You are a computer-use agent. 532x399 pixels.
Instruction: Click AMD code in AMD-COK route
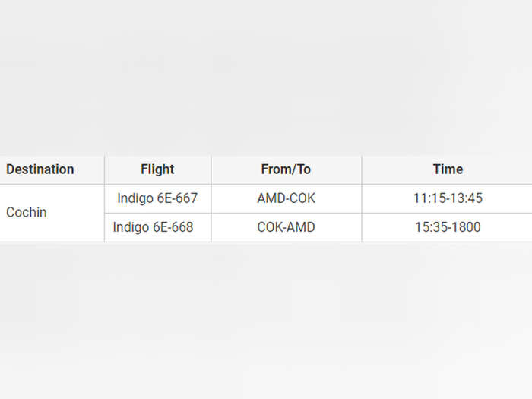(x=270, y=198)
